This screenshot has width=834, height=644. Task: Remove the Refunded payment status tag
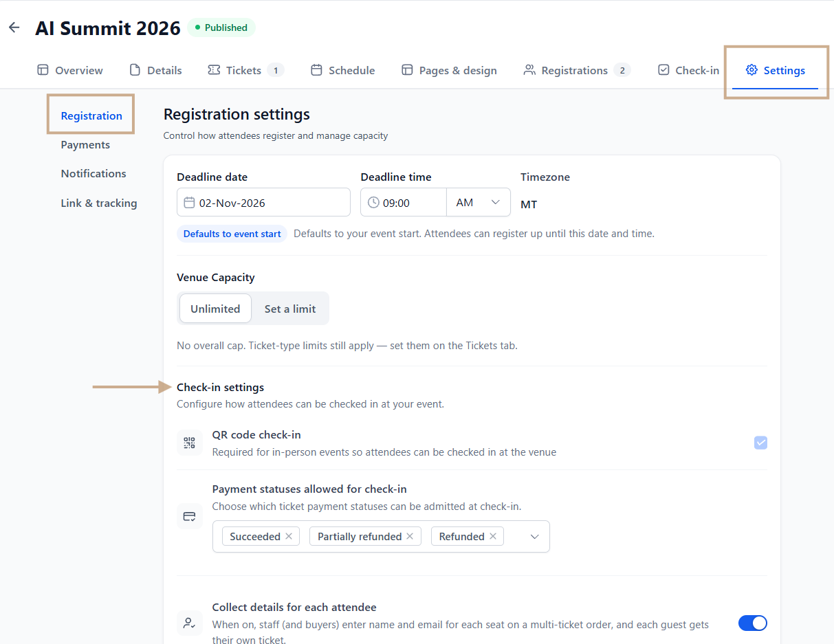(x=493, y=536)
